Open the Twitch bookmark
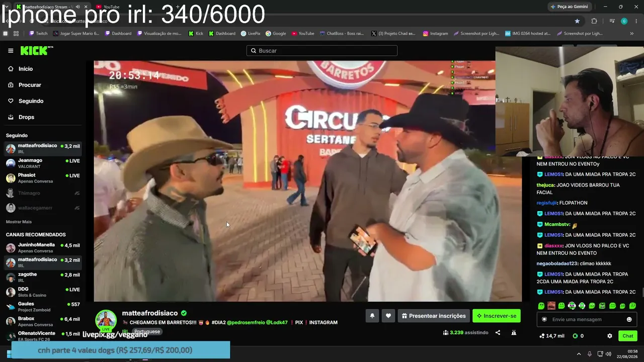Image resolution: width=644 pixels, height=362 pixels. (38, 34)
